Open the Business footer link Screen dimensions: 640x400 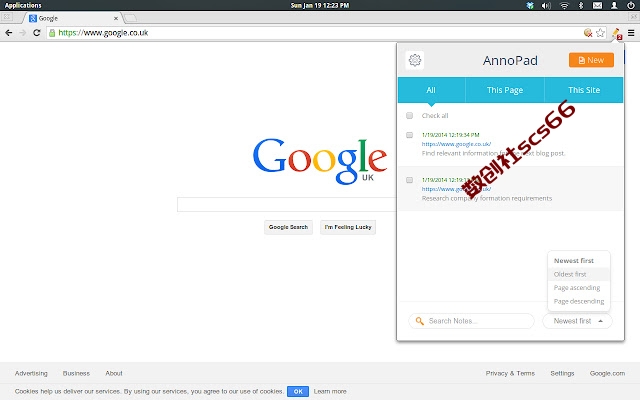[x=76, y=373]
